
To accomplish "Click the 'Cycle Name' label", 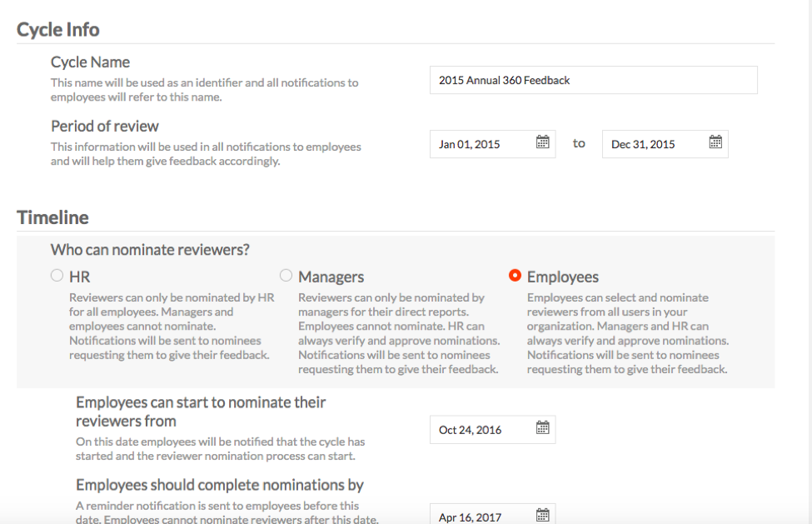I will (90, 62).
